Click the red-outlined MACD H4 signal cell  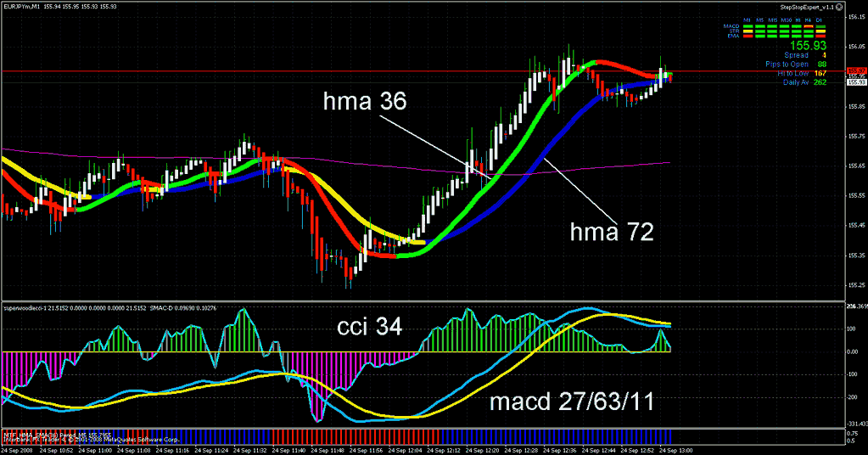click(809, 26)
